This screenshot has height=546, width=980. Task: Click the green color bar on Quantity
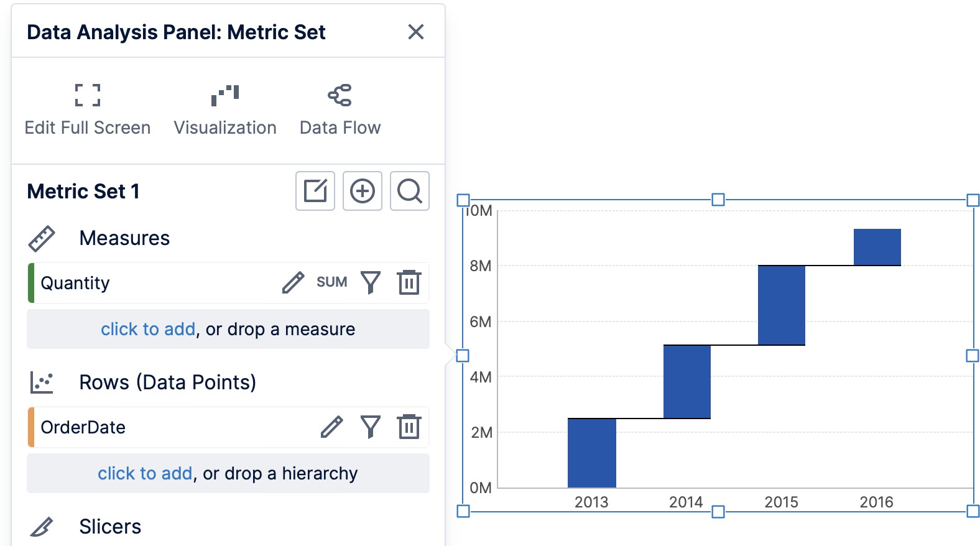[x=30, y=282]
